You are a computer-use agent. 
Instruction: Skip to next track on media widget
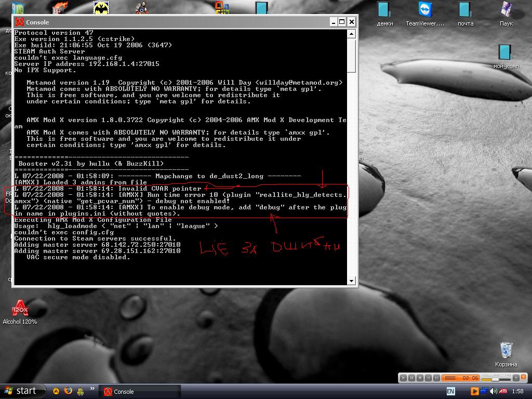[x=436, y=378]
